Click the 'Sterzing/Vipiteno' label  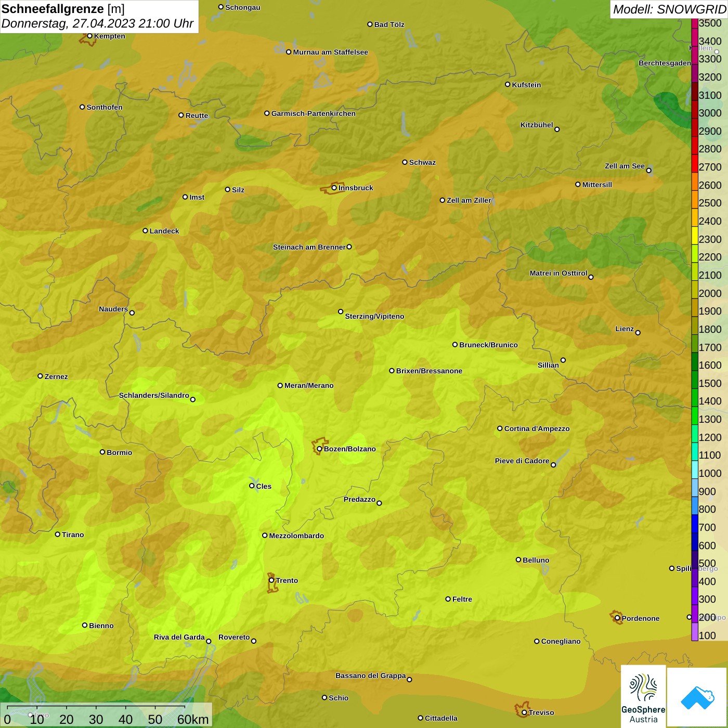(374, 316)
